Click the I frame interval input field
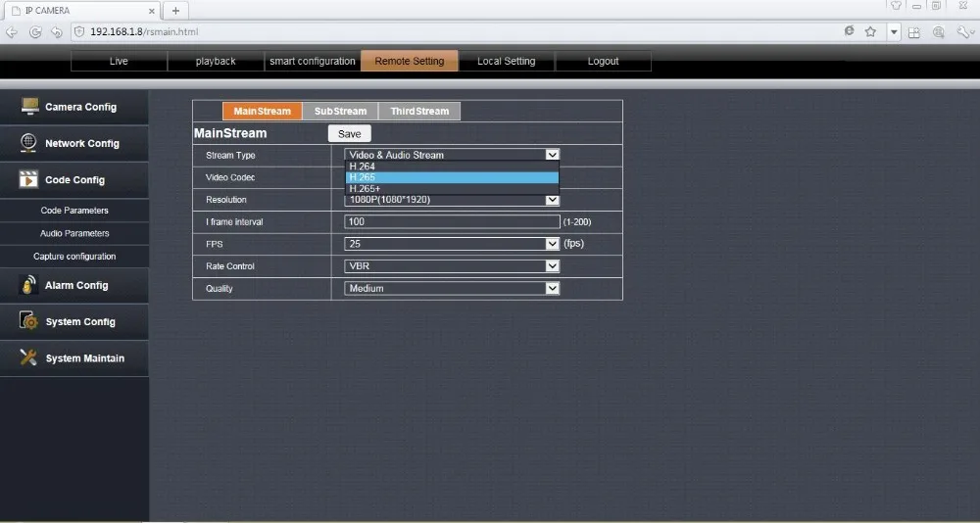This screenshot has height=523, width=980. 452,221
